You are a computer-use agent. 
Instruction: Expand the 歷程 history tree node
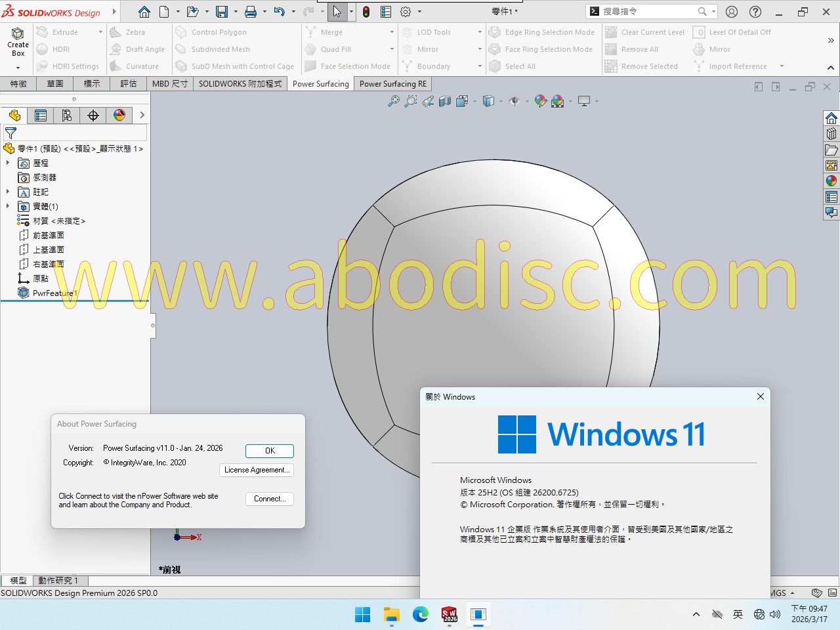(8, 163)
